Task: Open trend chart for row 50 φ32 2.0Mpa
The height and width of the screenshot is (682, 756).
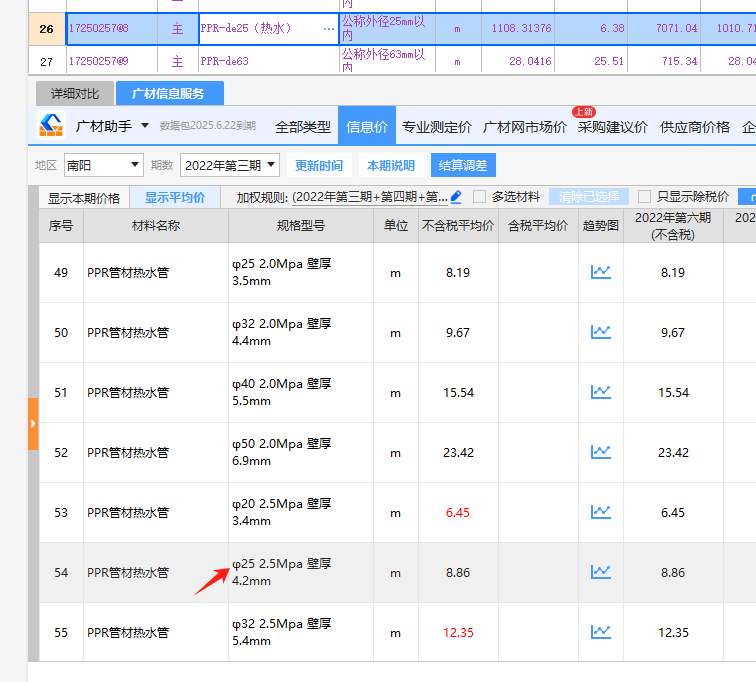Action: [601, 332]
